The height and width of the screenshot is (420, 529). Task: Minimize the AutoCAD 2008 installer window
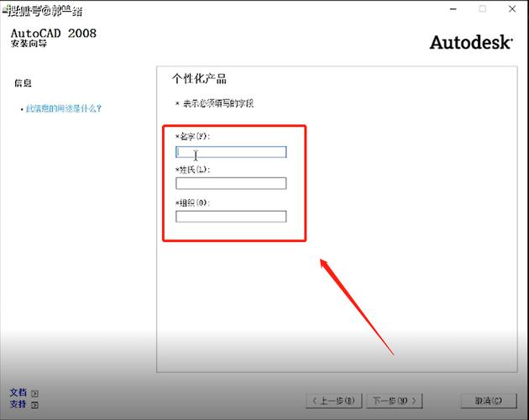[x=453, y=9]
